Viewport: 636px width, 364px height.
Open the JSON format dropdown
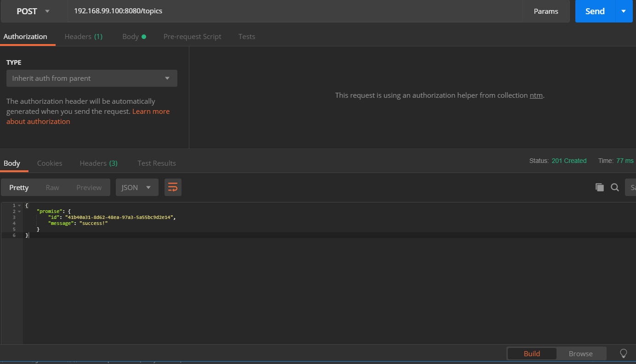coord(137,187)
